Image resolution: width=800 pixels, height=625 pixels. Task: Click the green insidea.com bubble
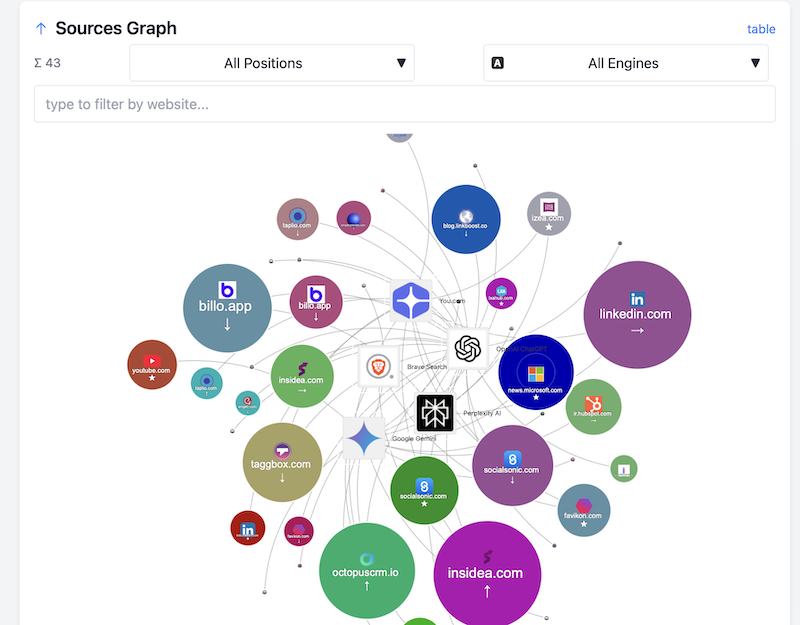(302, 376)
